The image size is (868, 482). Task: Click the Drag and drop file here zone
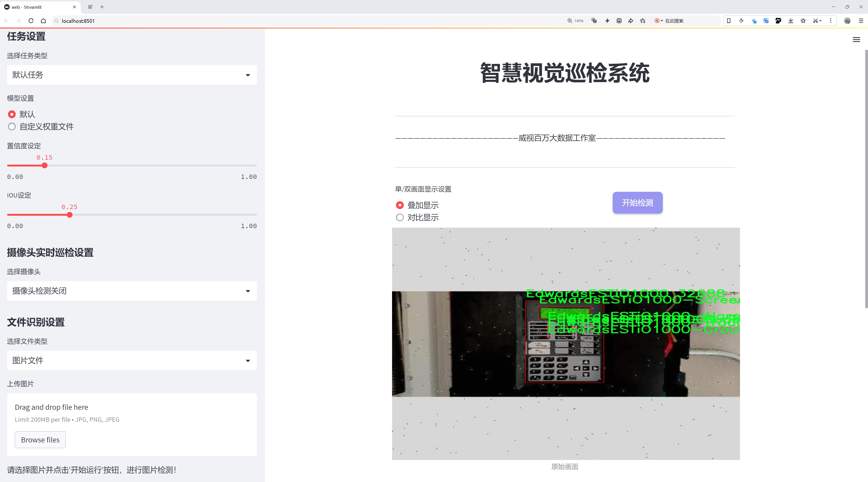coord(132,425)
